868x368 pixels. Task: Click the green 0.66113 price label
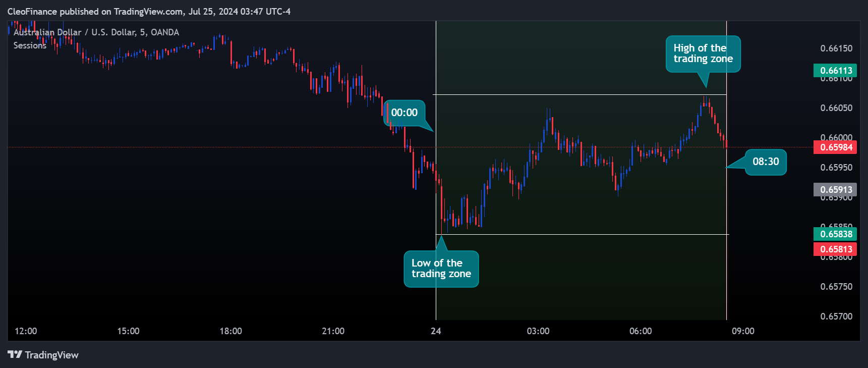[x=836, y=71]
